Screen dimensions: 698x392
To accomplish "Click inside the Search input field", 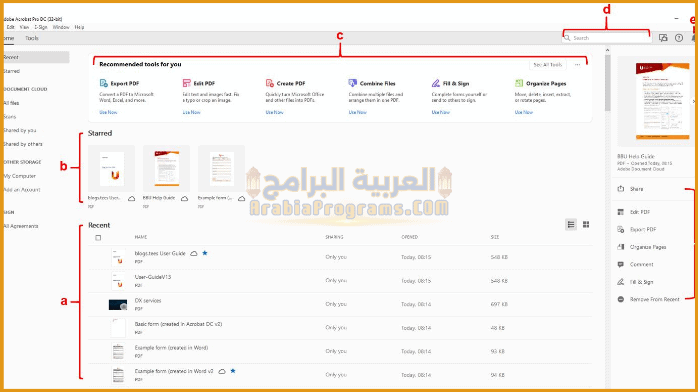I will pos(607,38).
